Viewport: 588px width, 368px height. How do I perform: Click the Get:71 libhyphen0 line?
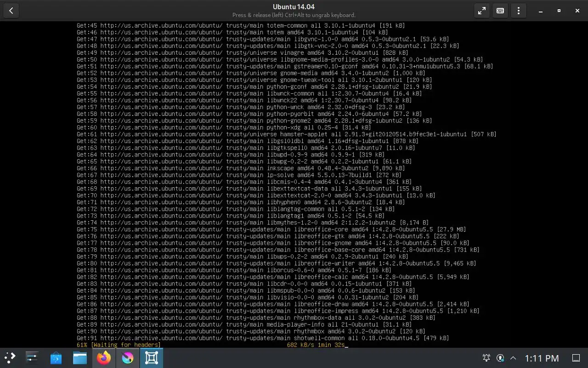pyautogui.click(x=241, y=202)
